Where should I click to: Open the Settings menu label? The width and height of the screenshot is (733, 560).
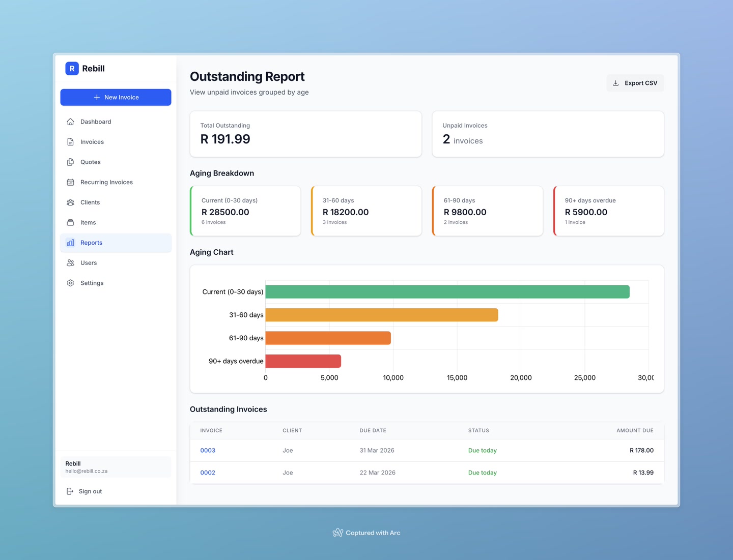click(x=92, y=283)
